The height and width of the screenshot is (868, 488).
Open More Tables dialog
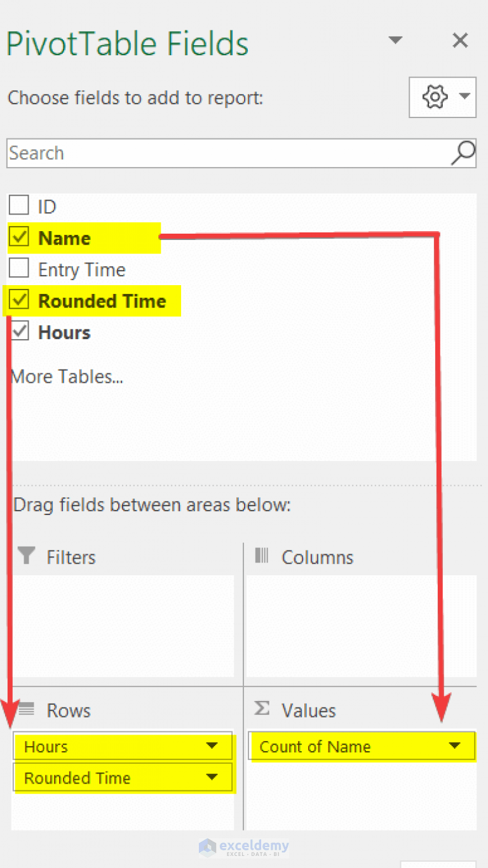[66, 376]
